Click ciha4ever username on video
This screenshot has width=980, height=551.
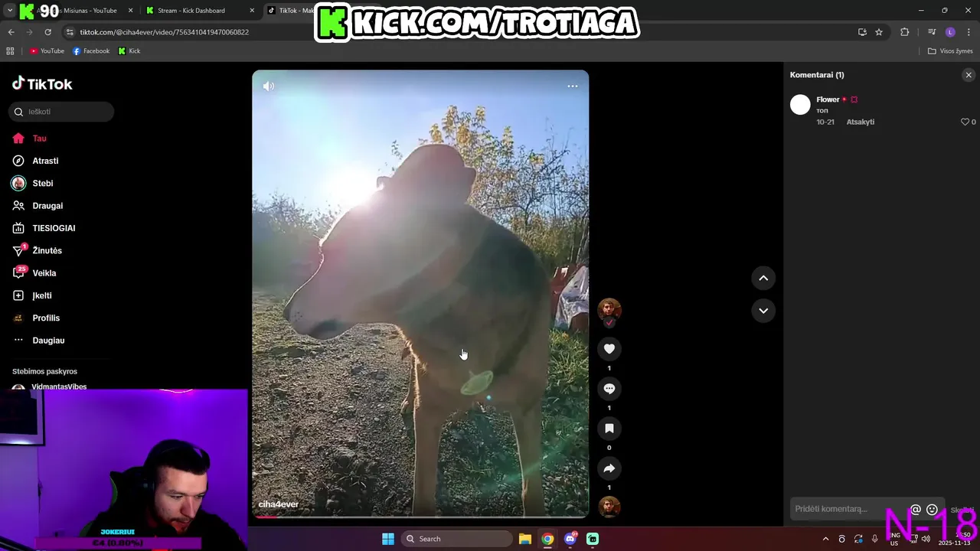[x=279, y=504]
